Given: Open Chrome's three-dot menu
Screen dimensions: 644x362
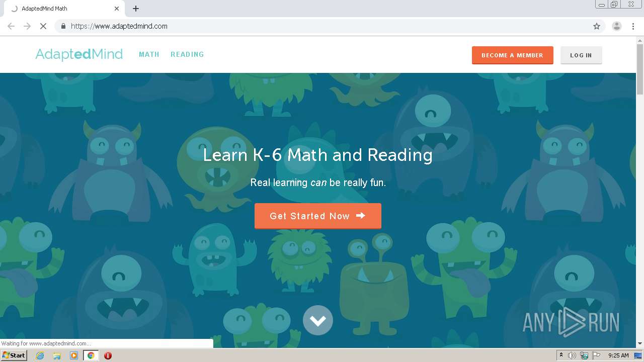Looking at the screenshot, I should tap(633, 26).
